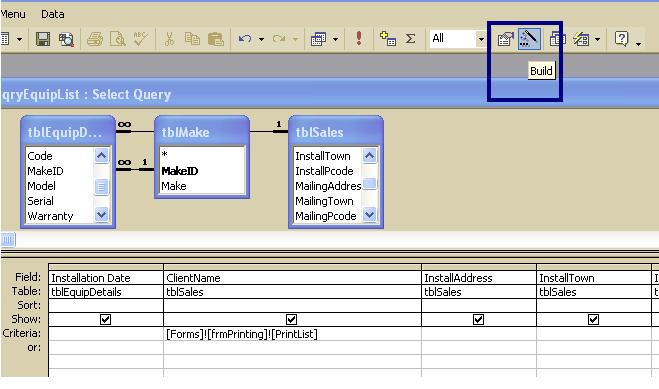Click the Save toolbar icon

point(43,39)
